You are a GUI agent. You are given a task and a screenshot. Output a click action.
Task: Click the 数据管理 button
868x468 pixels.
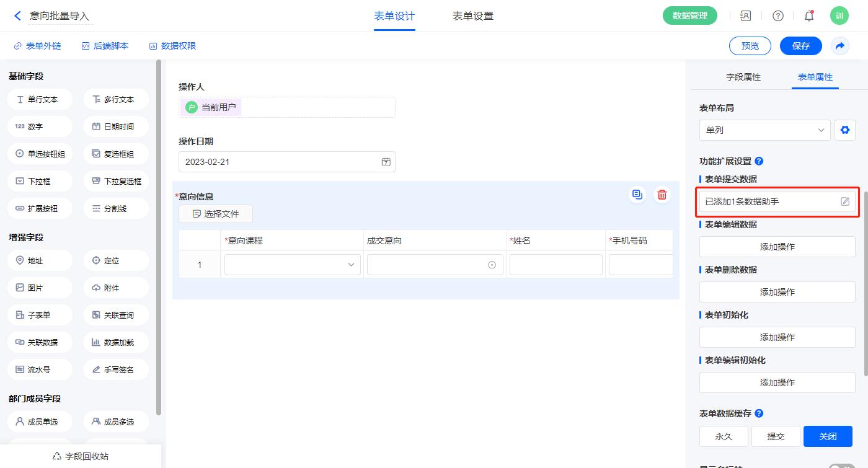point(689,16)
